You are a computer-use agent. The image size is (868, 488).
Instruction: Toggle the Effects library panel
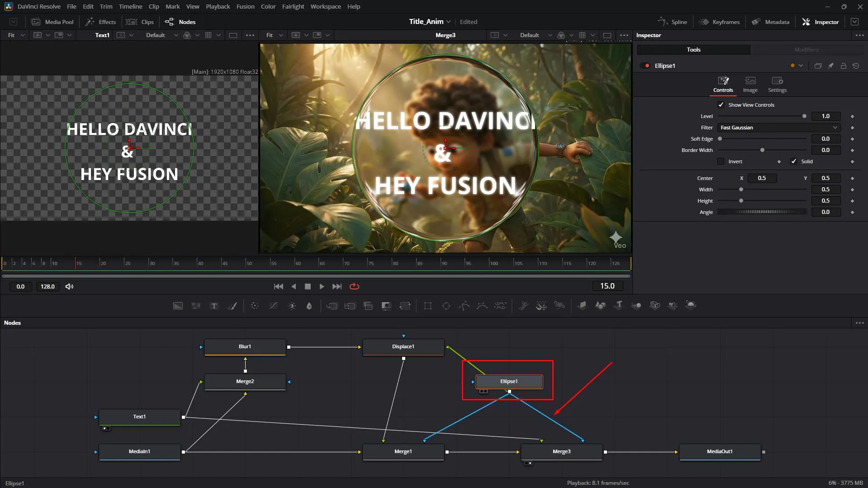tap(101, 22)
